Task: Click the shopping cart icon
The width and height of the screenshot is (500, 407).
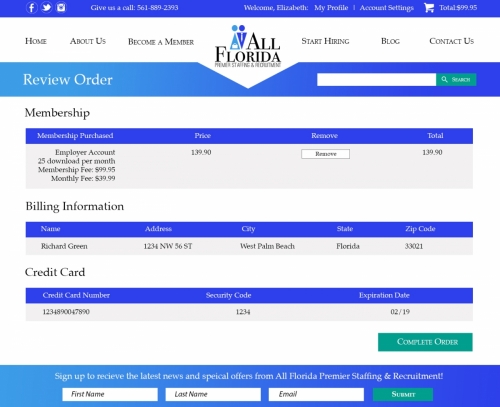Action: click(x=429, y=7)
